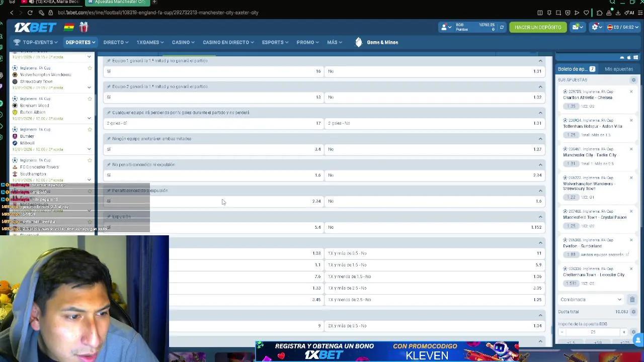644x362 pixels.
Task: Clear all bets with trash icon
Action: [x=632, y=300]
